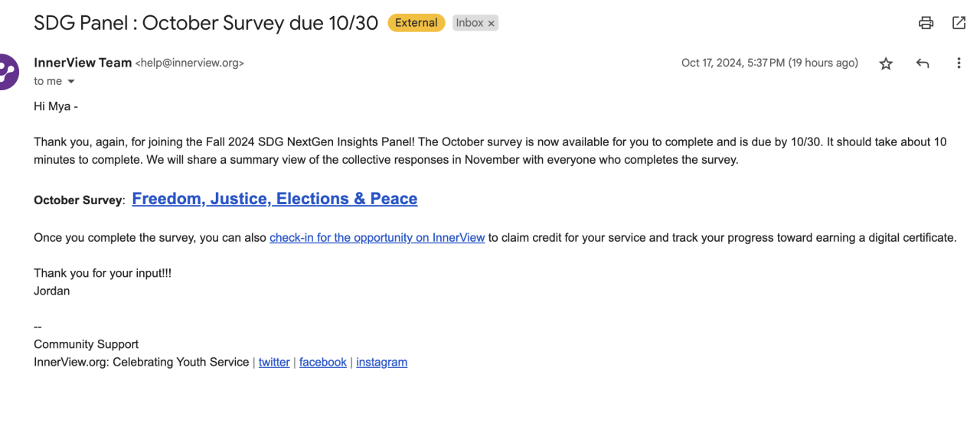Image resolution: width=980 pixels, height=423 pixels.
Task: Click the help@innerview.org email address
Action: (x=189, y=63)
